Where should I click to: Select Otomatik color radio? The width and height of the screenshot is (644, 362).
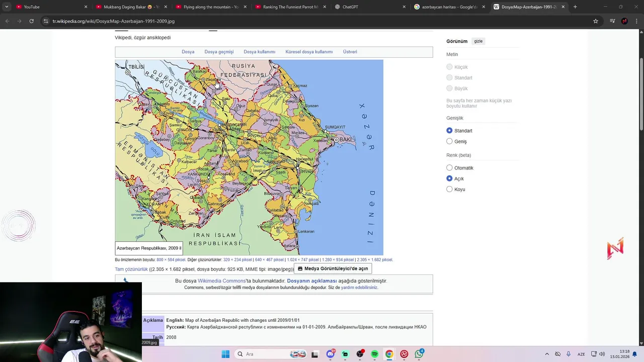coord(449,168)
